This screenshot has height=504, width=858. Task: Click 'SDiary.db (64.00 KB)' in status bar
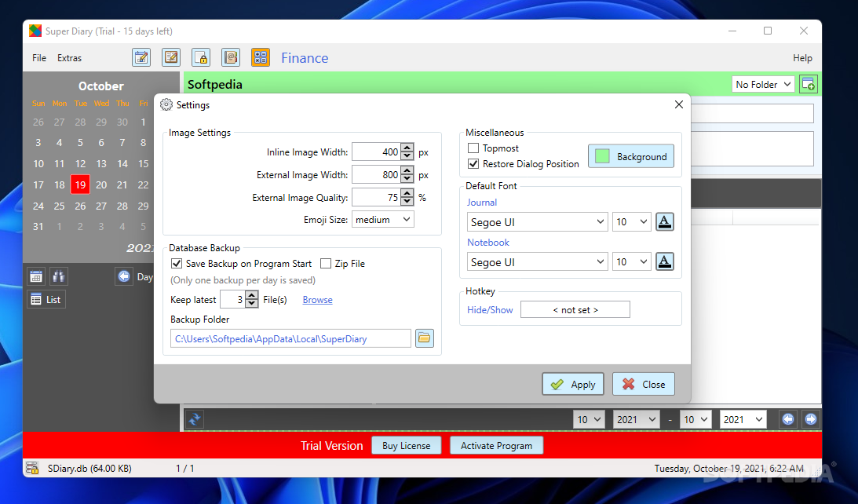[89, 469]
